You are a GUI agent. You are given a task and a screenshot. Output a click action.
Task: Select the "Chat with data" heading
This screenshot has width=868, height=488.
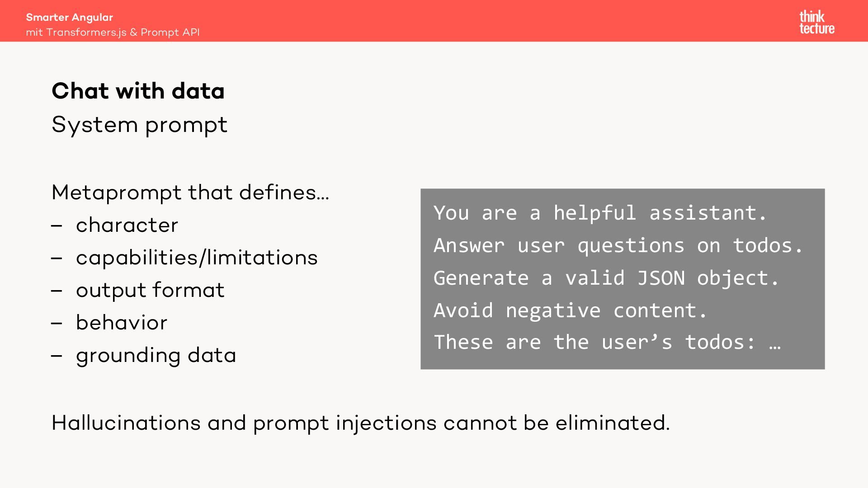[138, 91]
